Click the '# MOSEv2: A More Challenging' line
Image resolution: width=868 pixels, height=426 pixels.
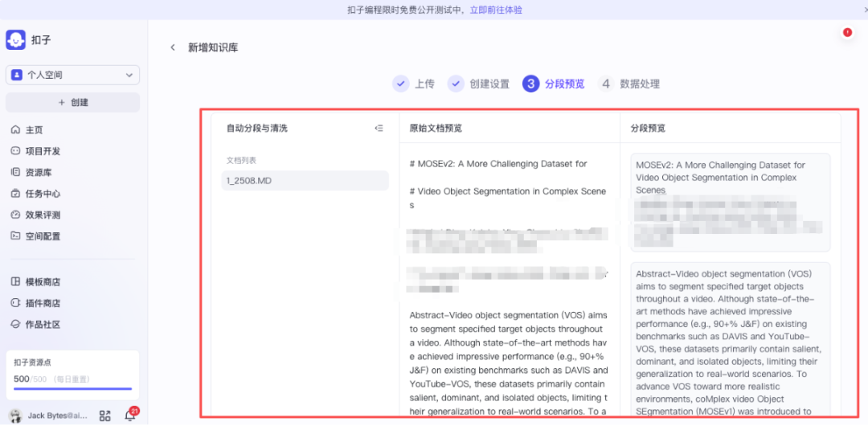click(x=498, y=163)
